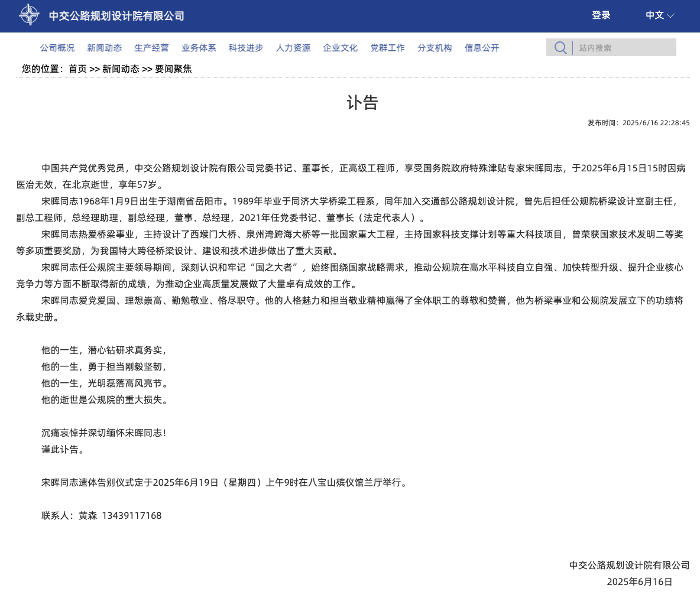Click the company name header title
The height and width of the screenshot is (598, 700).
[x=116, y=16]
